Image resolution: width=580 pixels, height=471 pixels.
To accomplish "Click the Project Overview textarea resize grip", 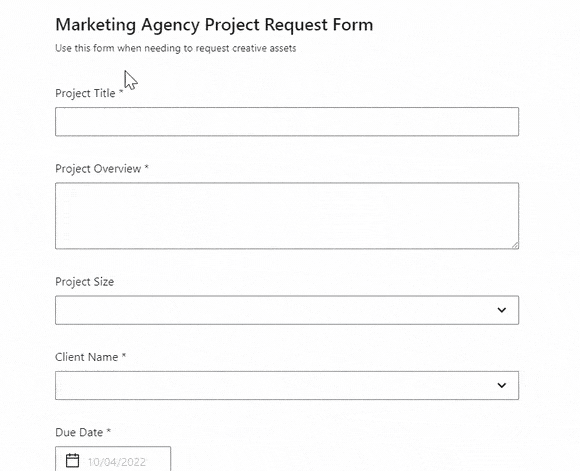I will [x=515, y=245].
